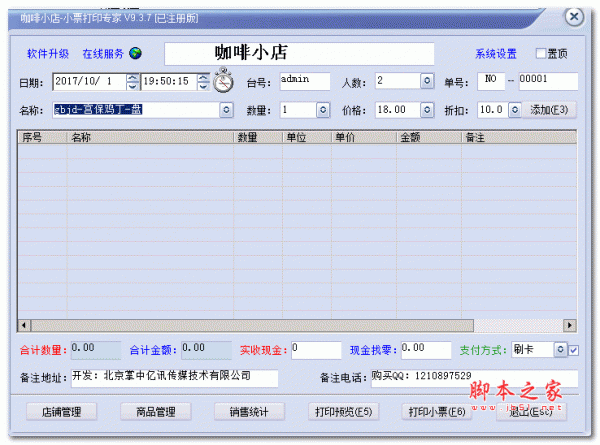Close the window with the X button

pos(573,18)
